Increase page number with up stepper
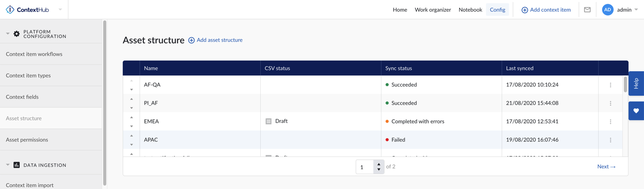 pos(379,164)
